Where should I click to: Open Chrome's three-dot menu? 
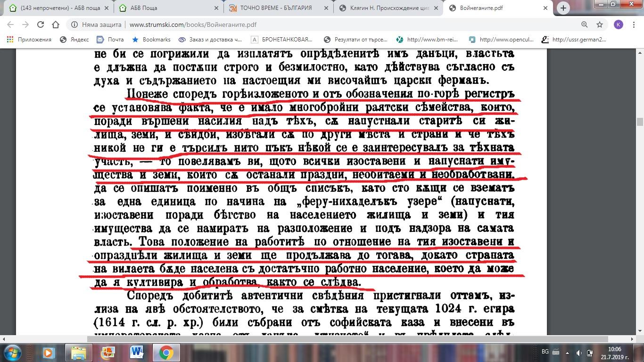pyautogui.click(x=634, y=25)
